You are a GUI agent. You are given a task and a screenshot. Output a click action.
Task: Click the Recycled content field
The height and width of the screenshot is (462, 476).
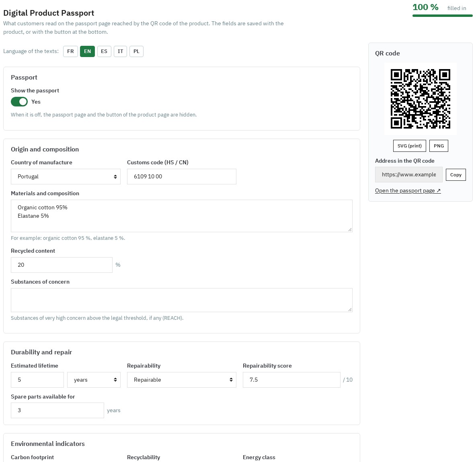(62, 265)
